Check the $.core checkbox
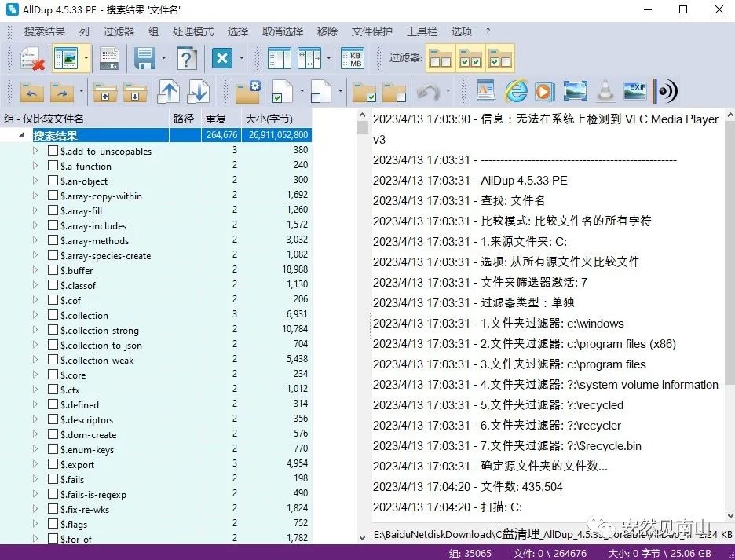735x560 pixels. pyautogui.click(x=53, y=375)
